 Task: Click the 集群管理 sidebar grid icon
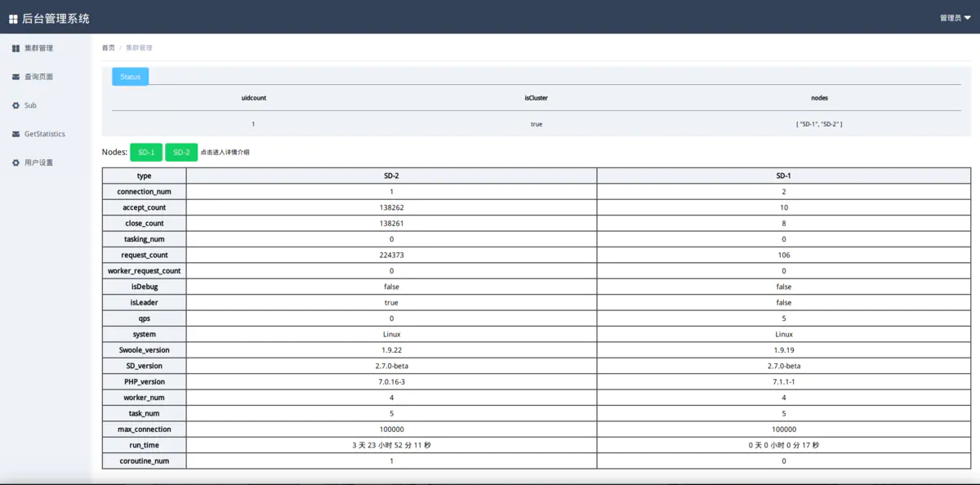tap(16, 48)
